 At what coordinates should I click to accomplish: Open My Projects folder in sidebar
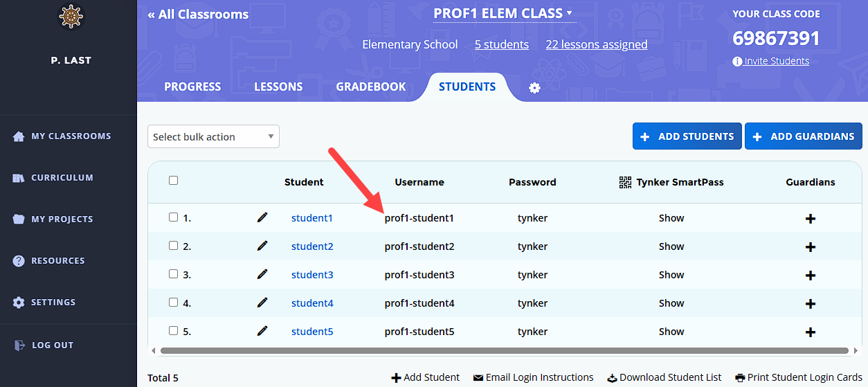62,219
